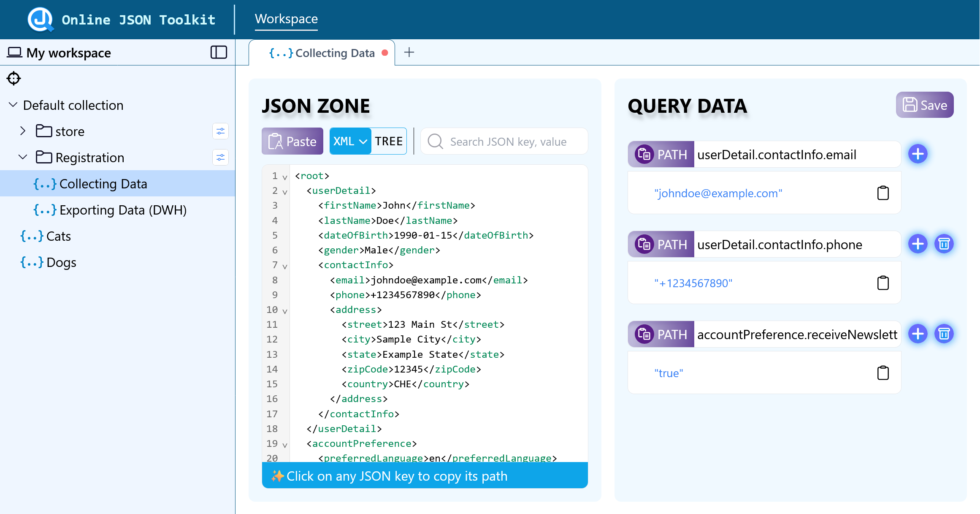The height and width of the screenshot is (514, 980).
Task: Click the email key on line 8
Action: click(x=350, y=280)
